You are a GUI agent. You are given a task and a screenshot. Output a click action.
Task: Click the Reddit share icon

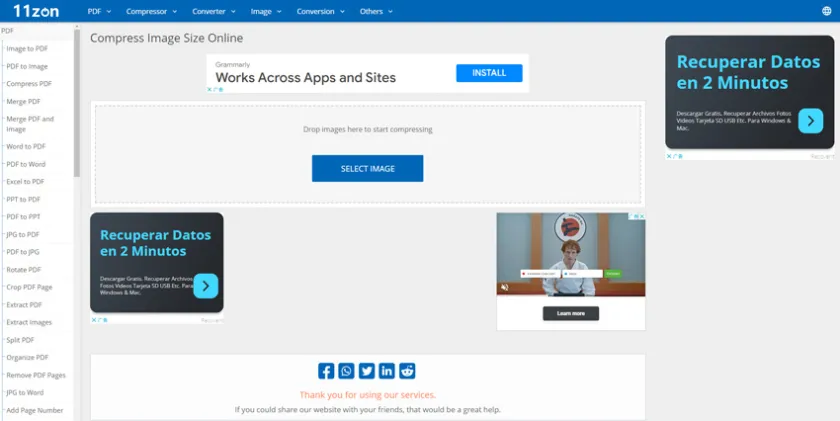click(407, 371)
